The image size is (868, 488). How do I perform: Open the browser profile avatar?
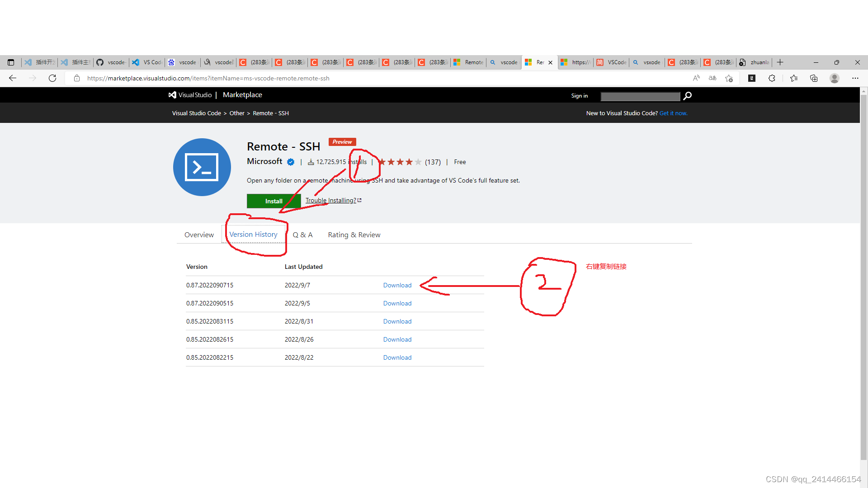(835, 78)
